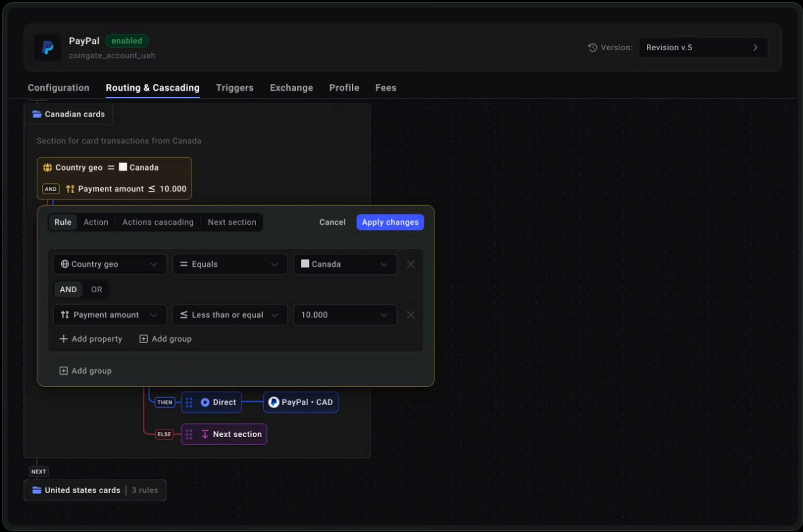803x532 pixels.
Task: Click the drag handle on Direct node
Action: 189,402
